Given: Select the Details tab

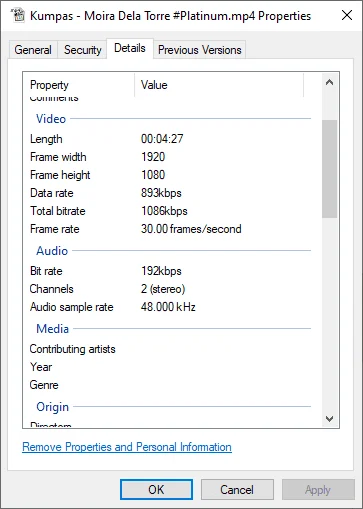Looking at the screenshot, I should click(130, 48).
